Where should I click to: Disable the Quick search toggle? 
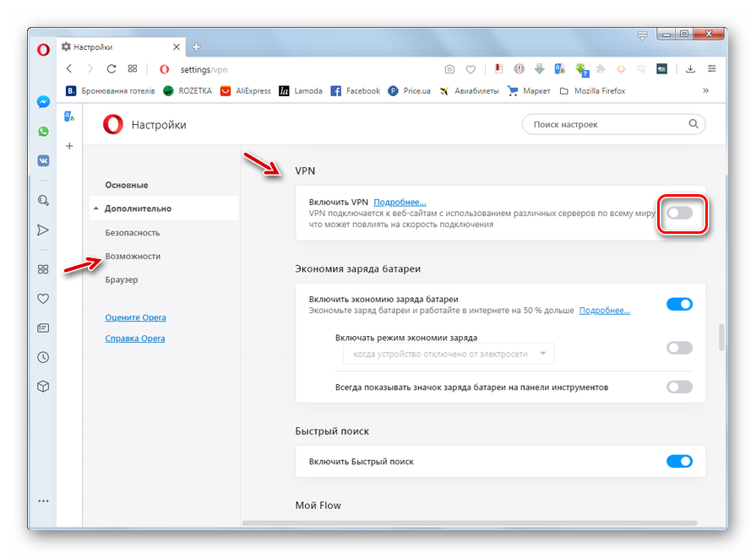680,461
